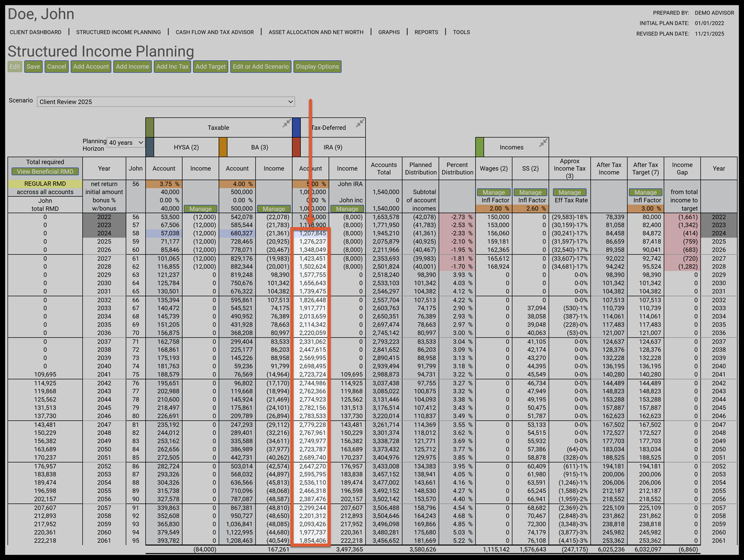The width and height of the screenshot is (744, 560).
Task: Collapse the Incomes column group
Action: [x=543, y=143]
